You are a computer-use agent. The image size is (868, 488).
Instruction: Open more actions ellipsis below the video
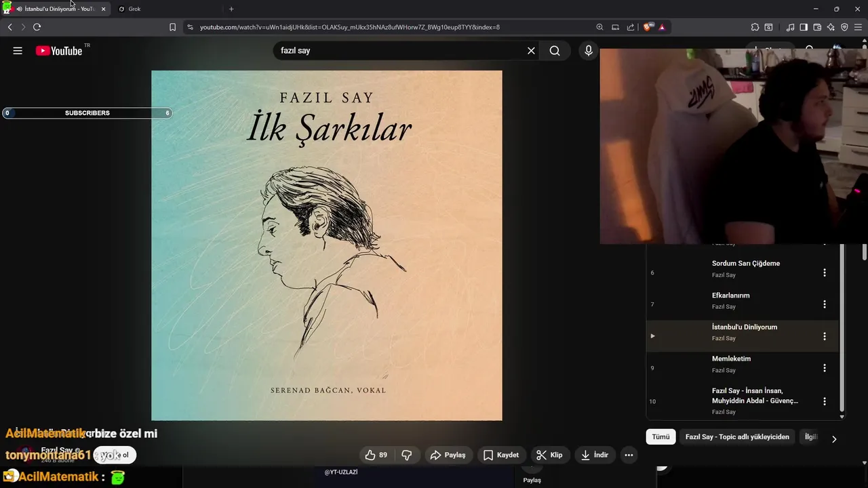click(629, 455)
